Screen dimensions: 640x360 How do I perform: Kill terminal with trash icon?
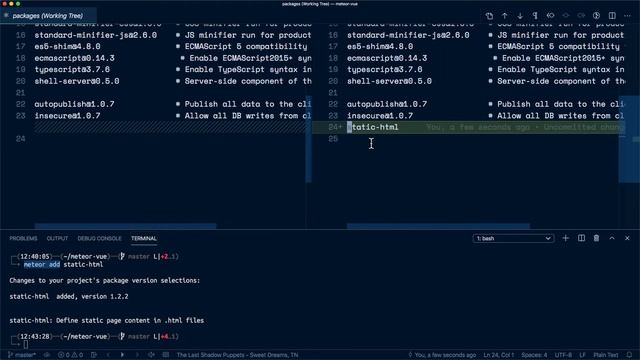pyautogui.click(x=596, y=238)
